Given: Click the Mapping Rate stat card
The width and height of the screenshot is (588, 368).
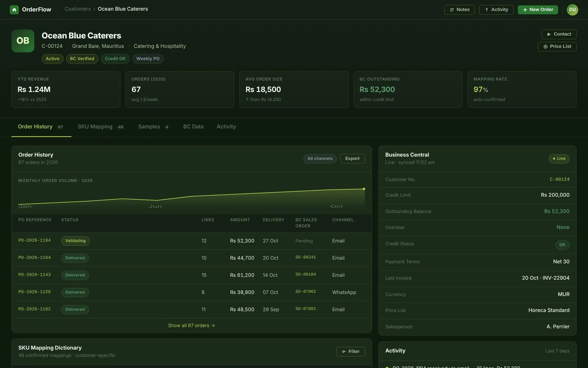Looking at the screenshot, I should 522,89.
